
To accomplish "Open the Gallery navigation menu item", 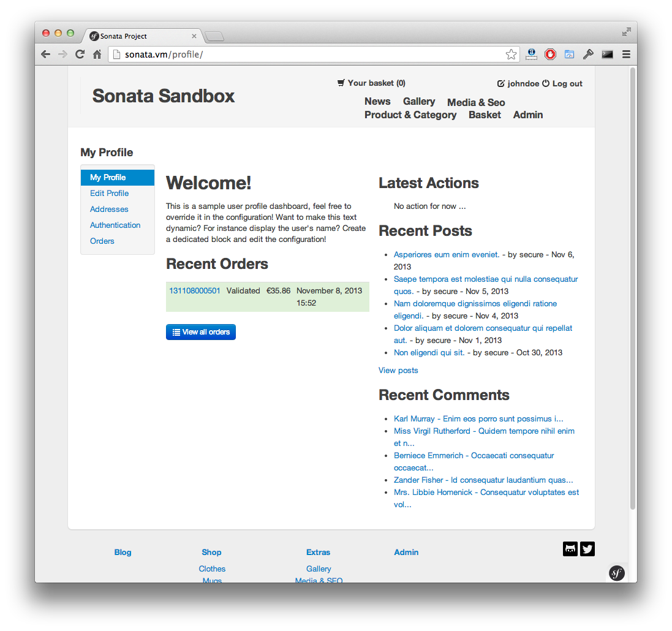I will [x=419, y=102].
